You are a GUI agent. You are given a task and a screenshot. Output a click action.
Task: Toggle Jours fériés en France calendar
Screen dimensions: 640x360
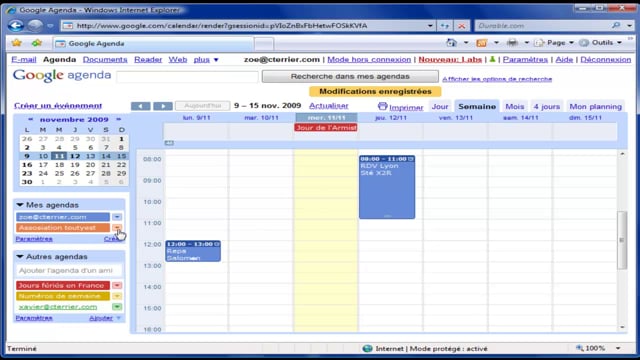click(x=63, y=285)
